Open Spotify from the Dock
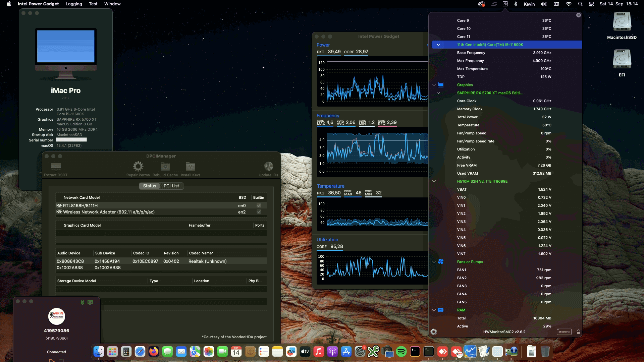 pyautogui.click(x=401, y=351)
